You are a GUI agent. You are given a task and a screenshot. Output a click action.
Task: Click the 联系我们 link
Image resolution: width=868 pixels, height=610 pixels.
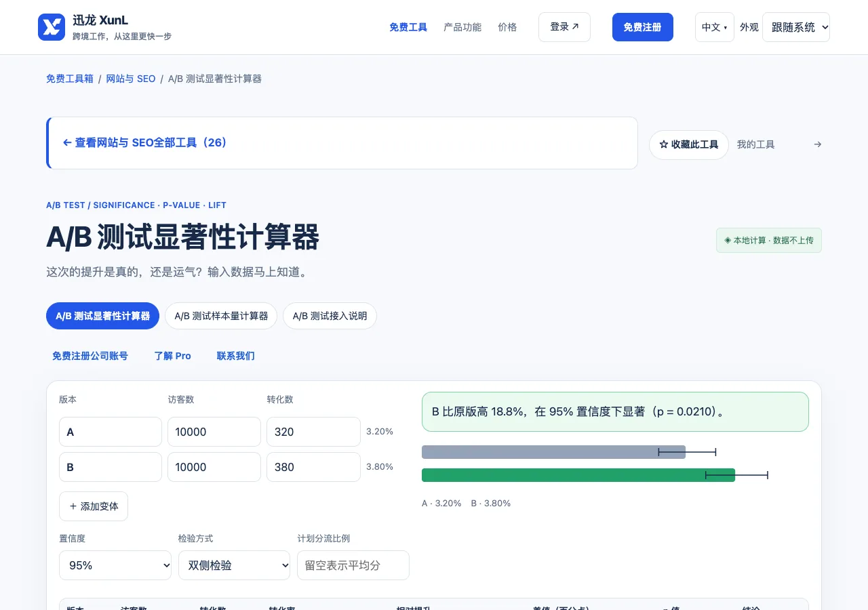point(236,356)
